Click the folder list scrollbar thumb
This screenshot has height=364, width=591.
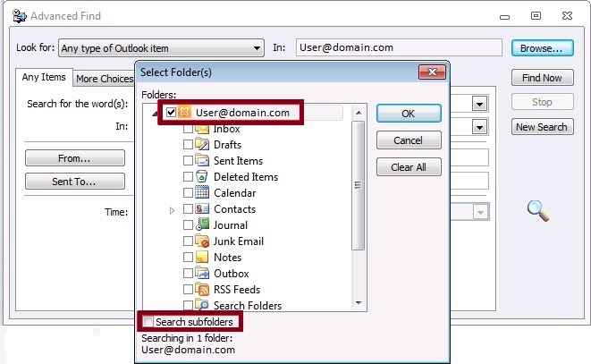[x=358, y=185]
